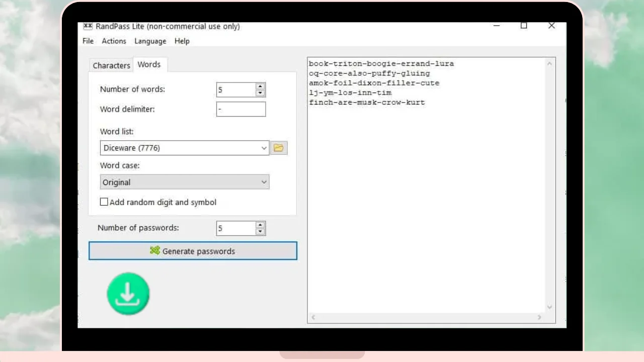
Task: Increase the number of words
Action: coord(260,86)
